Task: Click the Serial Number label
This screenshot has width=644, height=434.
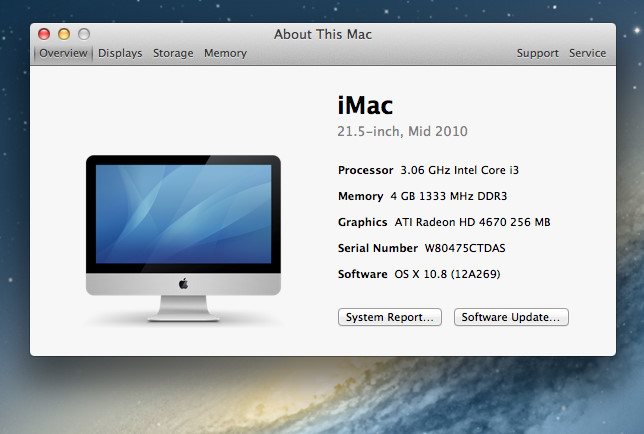Action: (378, 248)
